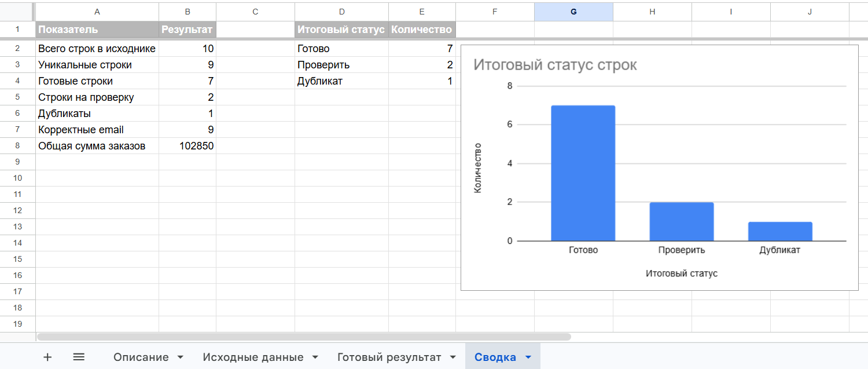Switch to the Готовый результат sheet tab
The height and width of the screenshot is (369, 868).
pyautogui.click(x=389, y=357)
